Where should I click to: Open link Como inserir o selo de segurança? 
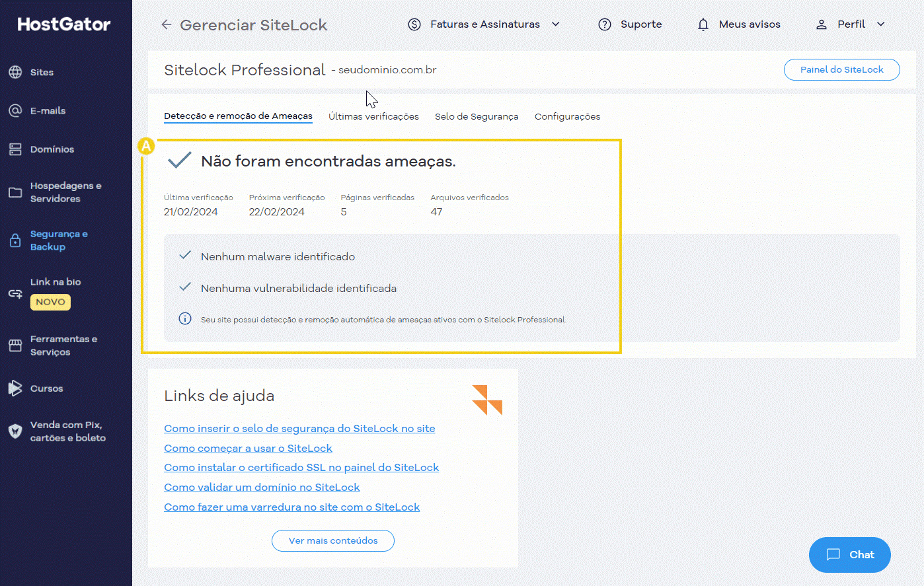click(x=299, y=428)
